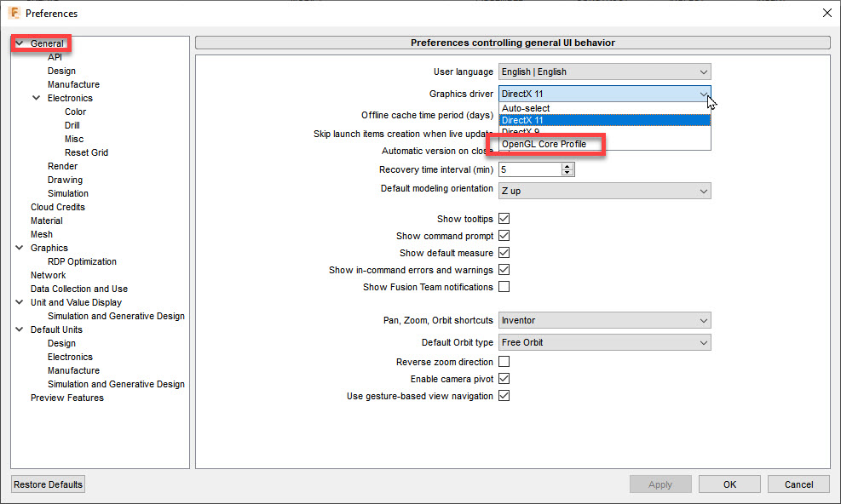Open the Data Collection and Use page
Image resolution: width=841 pixels, height=504 pixels.
click(x=78, y=288)
